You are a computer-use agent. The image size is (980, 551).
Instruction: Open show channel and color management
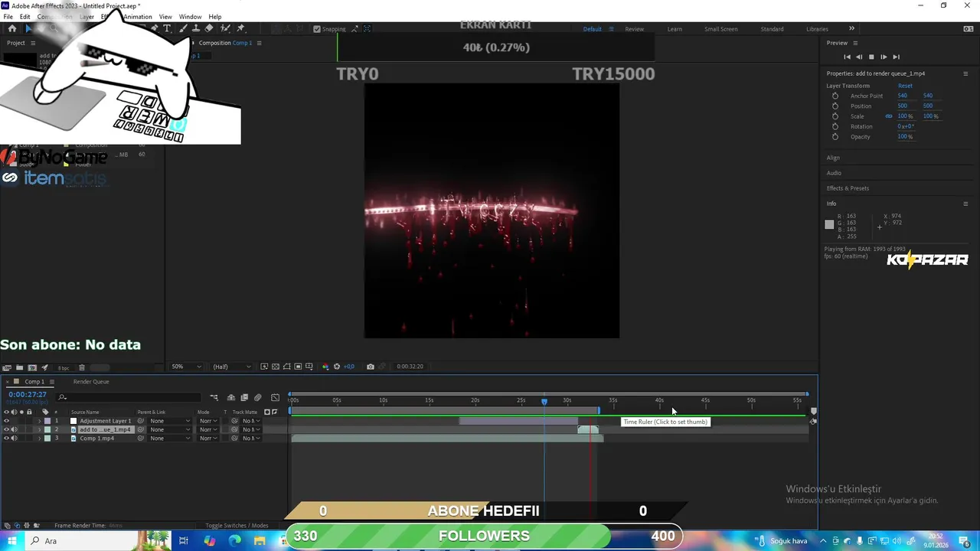pos(325,367)
